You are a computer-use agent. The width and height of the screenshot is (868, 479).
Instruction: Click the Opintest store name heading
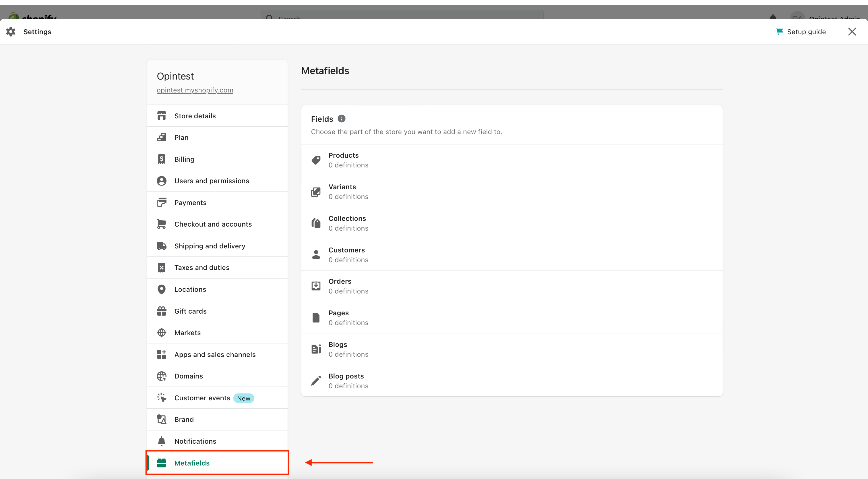tap(175, 76)
